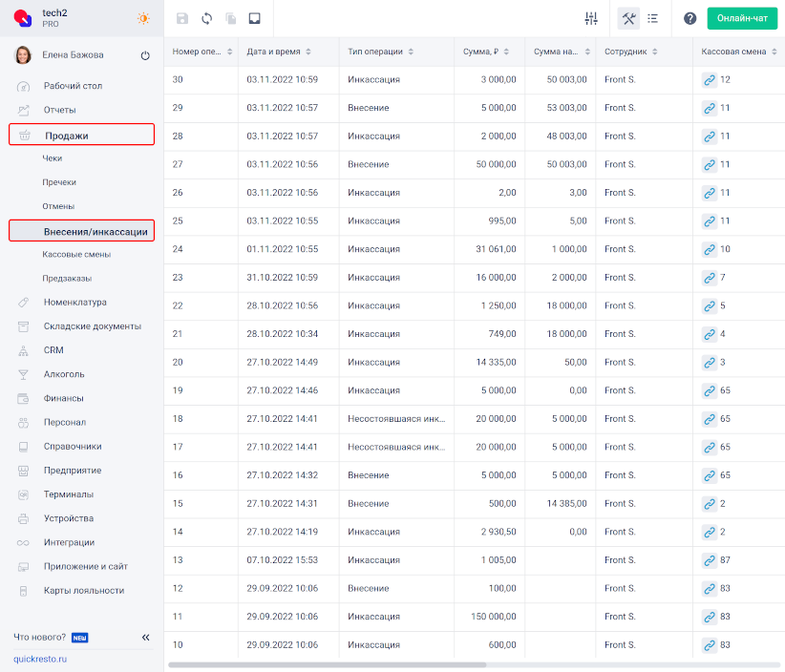Viewport: 785px width, 672px height.
Task: Click the refresh arrows icon
Action: click(x=207, y=18)
